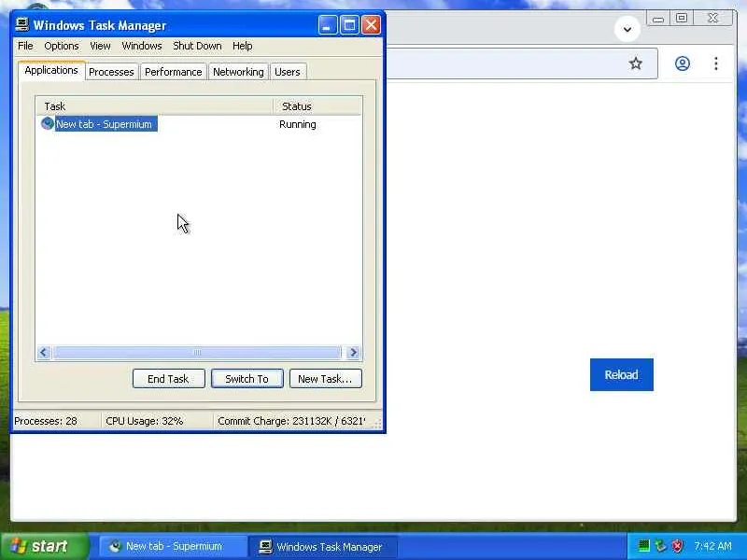Click the Task Manager title bar icon
Image resolution: width=747 pixels, height=560 pixels.
click(x=21, y=24)
